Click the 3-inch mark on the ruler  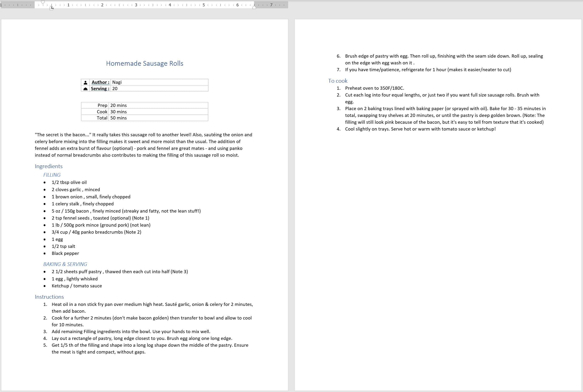[x=136, y=5]
